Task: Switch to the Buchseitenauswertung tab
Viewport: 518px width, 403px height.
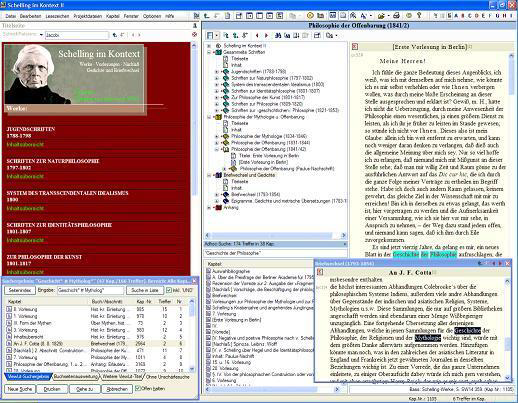Action: tap(76, 377)
